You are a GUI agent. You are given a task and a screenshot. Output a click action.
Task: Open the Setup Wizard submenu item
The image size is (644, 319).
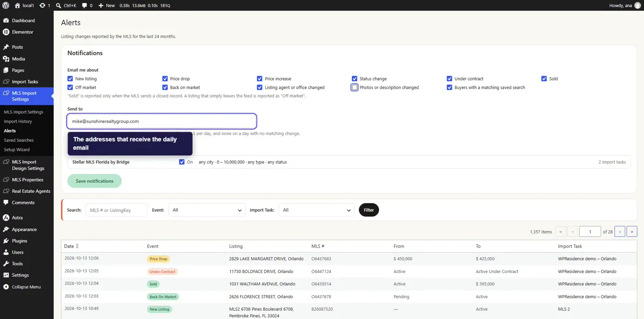(x=17, y=150)
